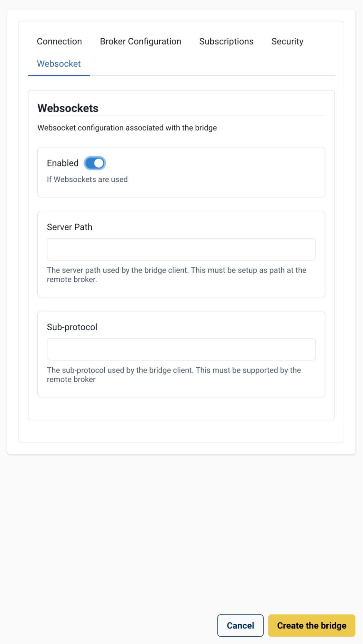Switch to the Connection tab
The height and width of the screenshot is (644, 363).
pos(59,41)
